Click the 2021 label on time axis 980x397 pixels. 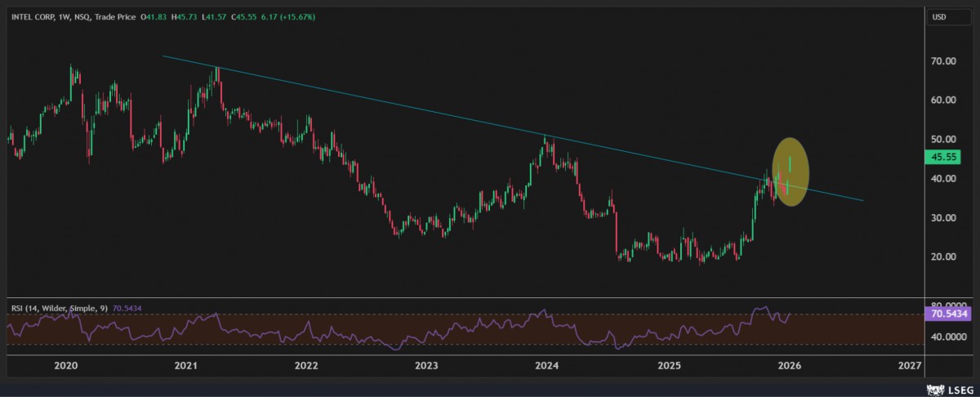click(185, 365)
